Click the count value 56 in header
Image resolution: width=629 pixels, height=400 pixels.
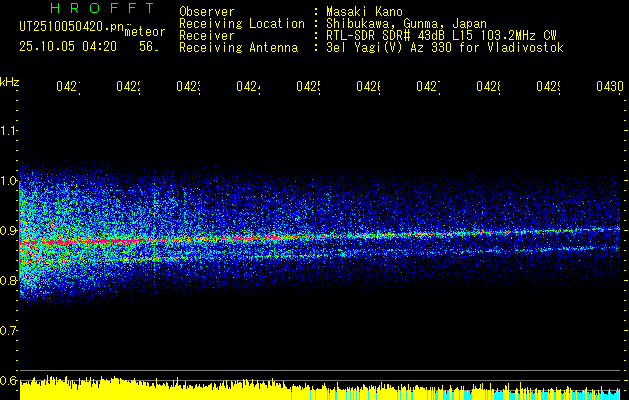148,46
